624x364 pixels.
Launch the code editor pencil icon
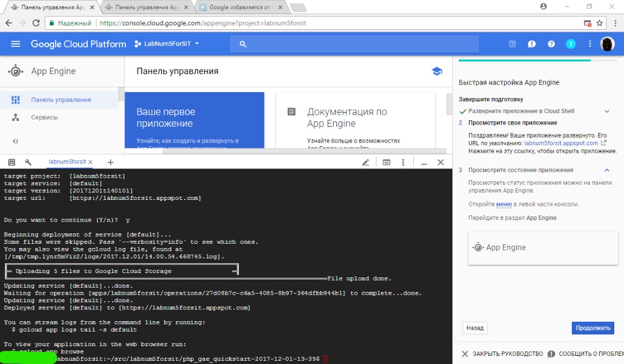coord(365,162)
